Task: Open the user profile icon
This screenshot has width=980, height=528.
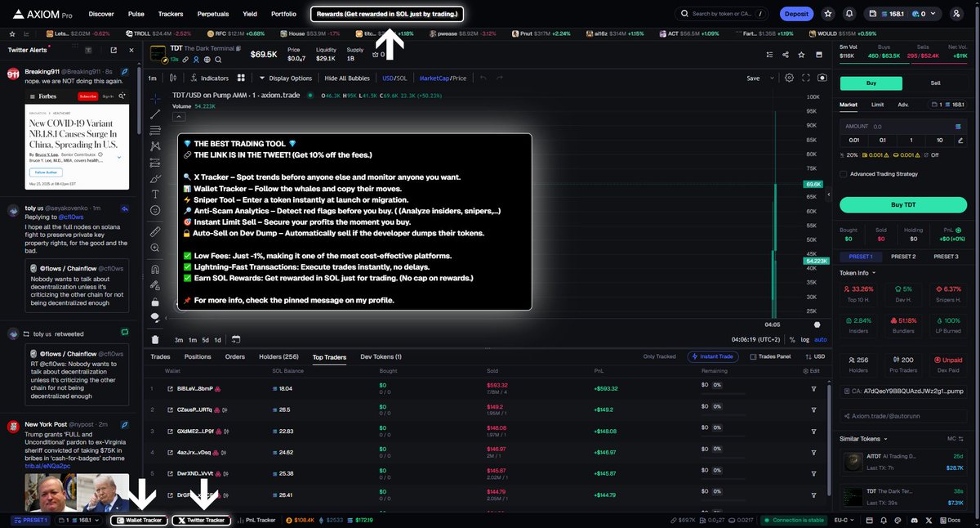Action: point(956,14)
